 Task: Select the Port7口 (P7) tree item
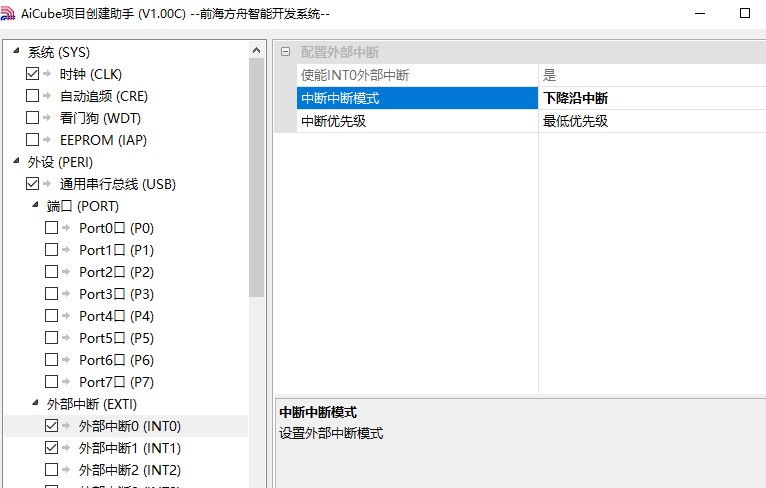(116, 382)
